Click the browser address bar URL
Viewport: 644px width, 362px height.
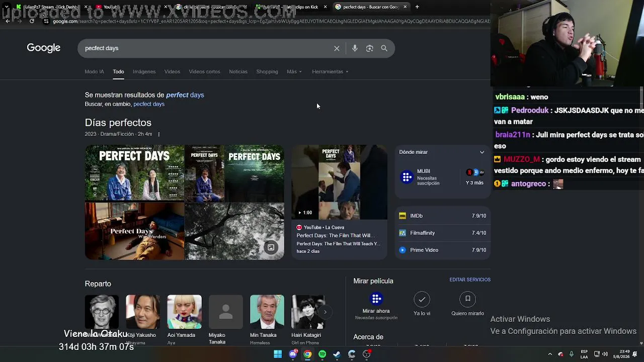coord(271,21)
